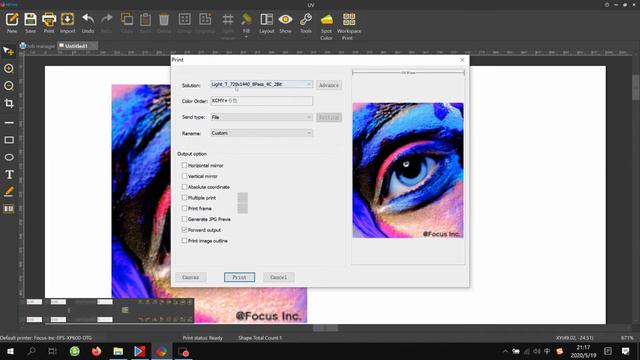The height and width of the screenshot is (360, 640).
Task: Enable the Print frame checkbox
Action: click(x=184, y=208)
